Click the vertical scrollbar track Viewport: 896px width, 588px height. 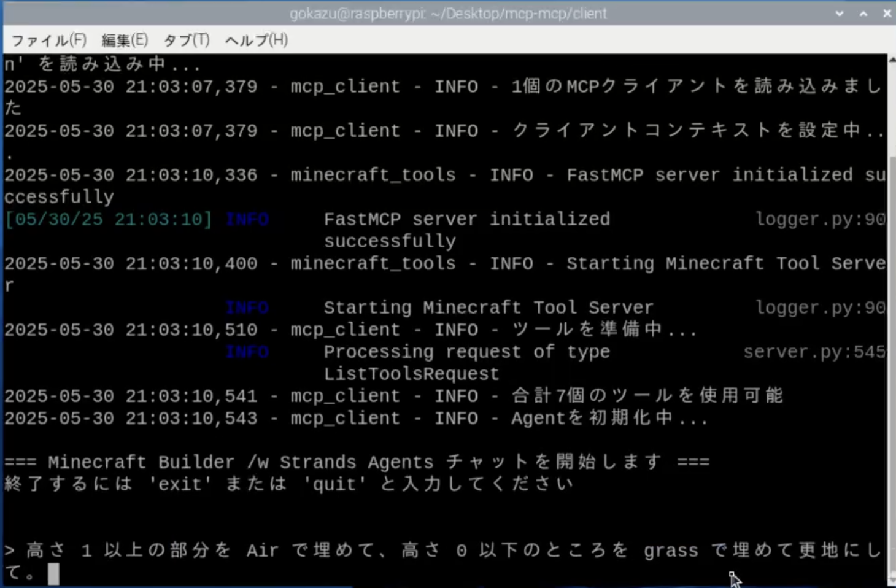891,368
